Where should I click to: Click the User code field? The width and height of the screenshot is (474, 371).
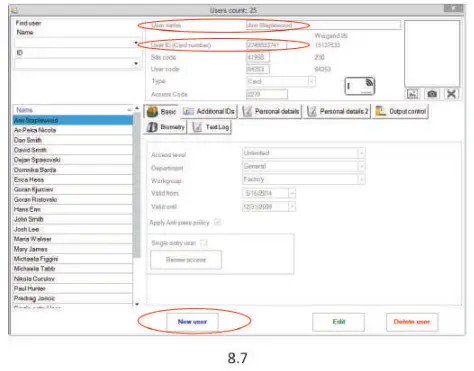(258, 69)
